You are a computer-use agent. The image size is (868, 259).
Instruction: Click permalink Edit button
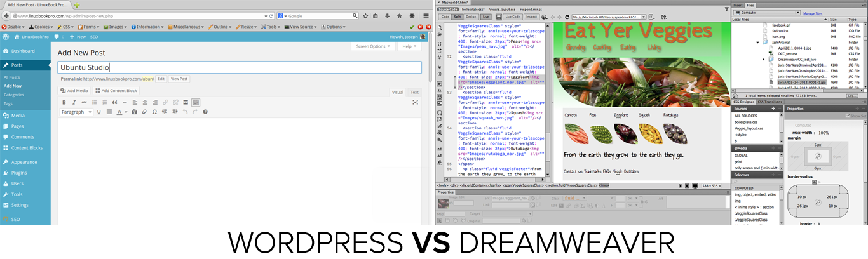[x=161, y=79]
